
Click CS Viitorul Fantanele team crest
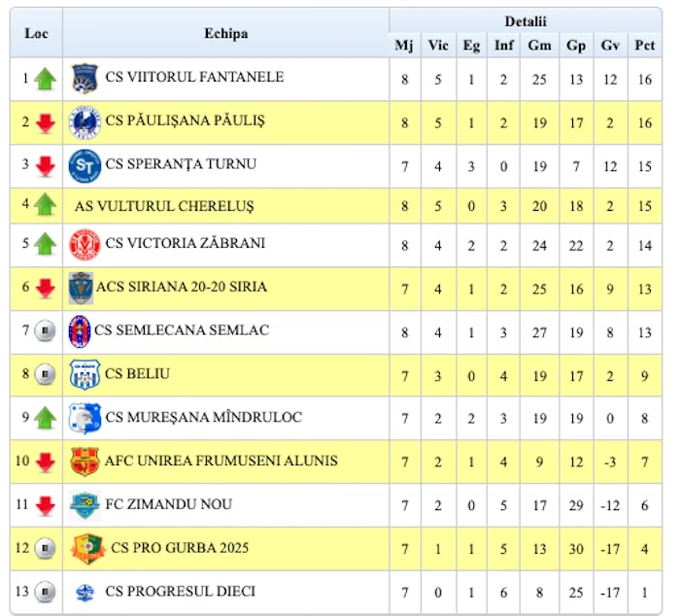click(85, 78)
